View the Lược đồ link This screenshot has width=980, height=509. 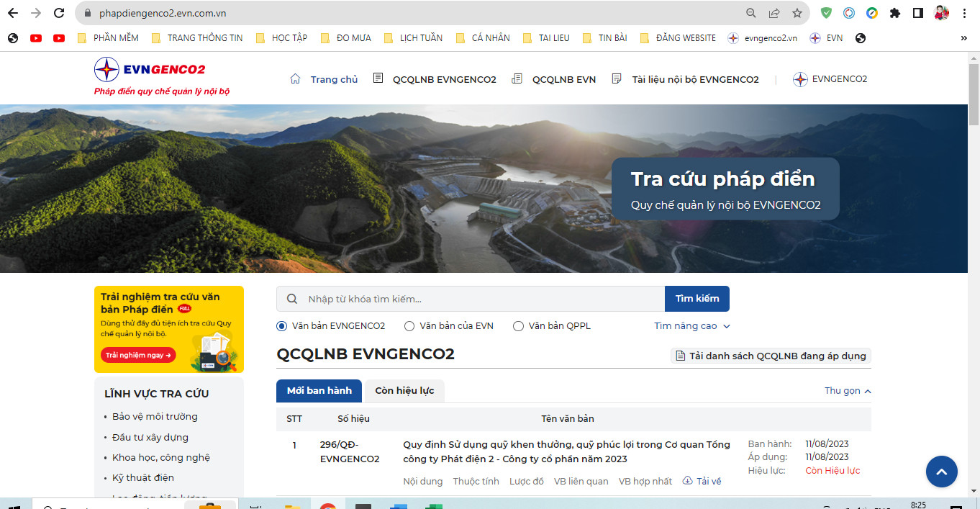527,481
